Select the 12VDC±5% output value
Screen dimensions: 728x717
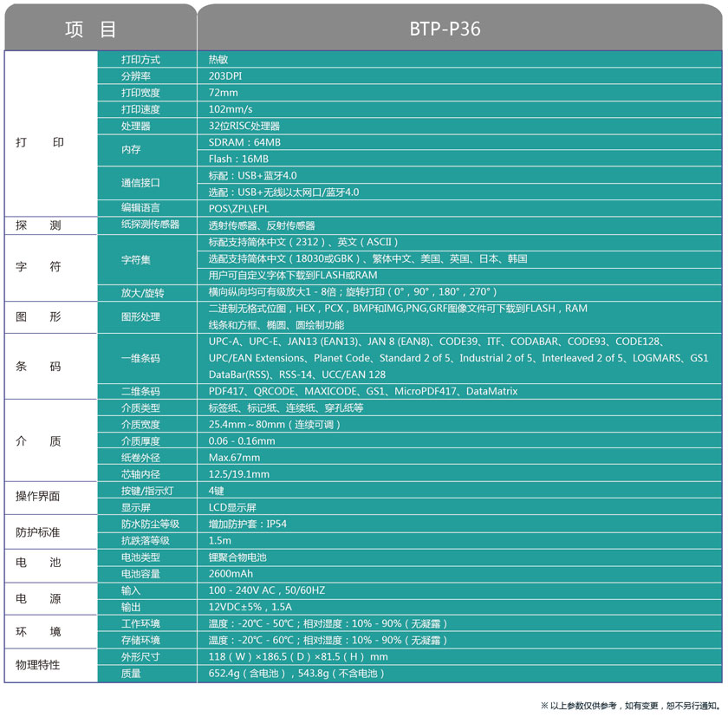point(252,607)
